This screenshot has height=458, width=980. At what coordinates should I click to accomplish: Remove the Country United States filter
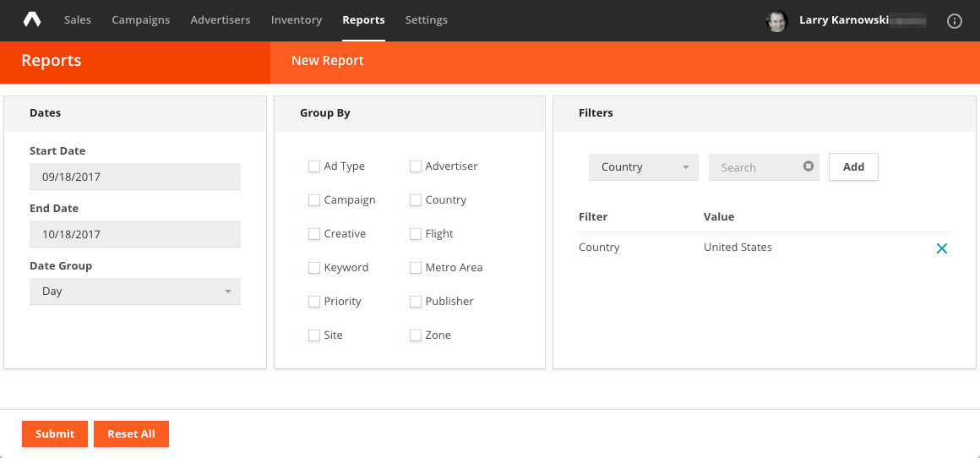942,248
